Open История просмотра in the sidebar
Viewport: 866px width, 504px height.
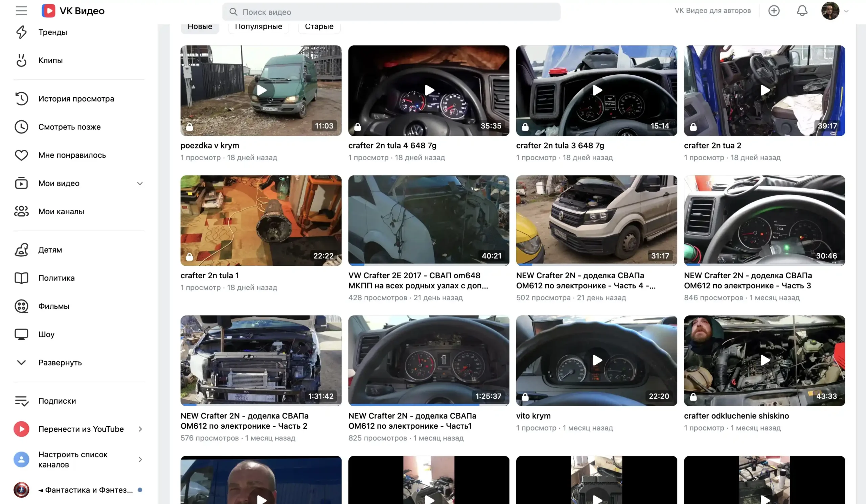(x=76, y=98)
